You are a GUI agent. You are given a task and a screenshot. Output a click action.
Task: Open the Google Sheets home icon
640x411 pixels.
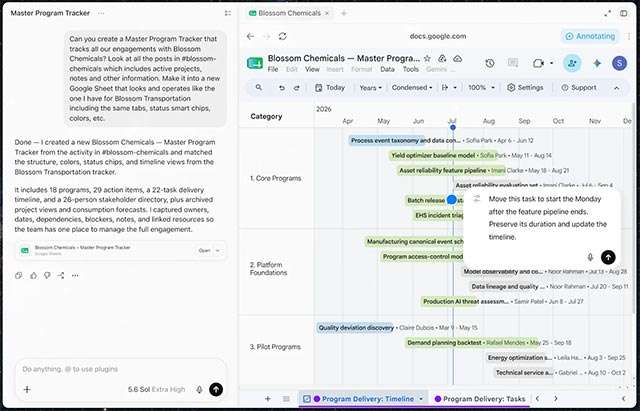255,63
